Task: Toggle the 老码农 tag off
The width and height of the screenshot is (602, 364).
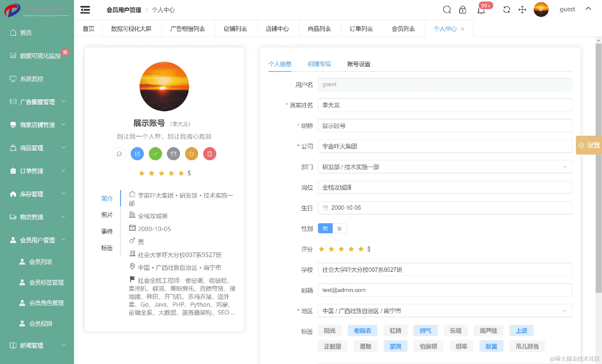Action: point(362,330)
